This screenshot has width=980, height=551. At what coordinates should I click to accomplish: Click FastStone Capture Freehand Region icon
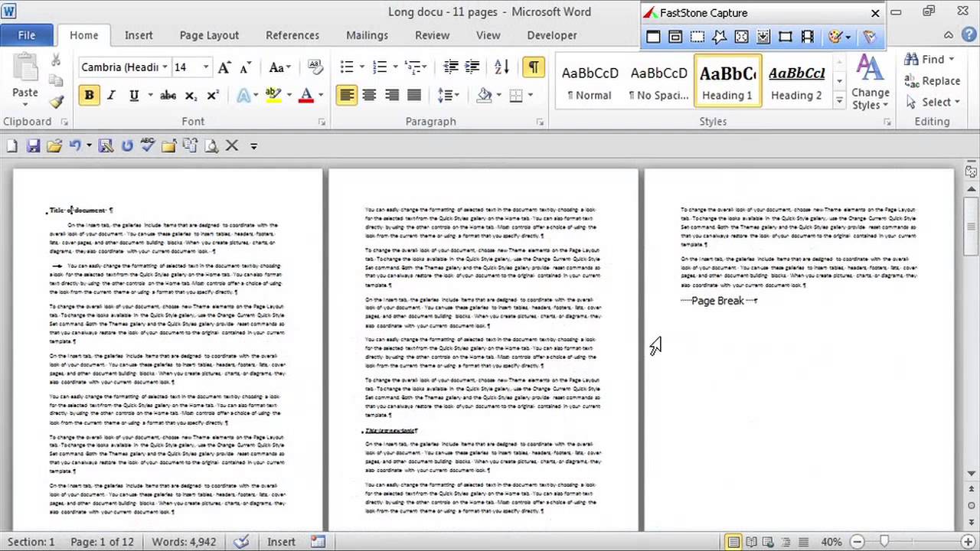click(719, 37)
